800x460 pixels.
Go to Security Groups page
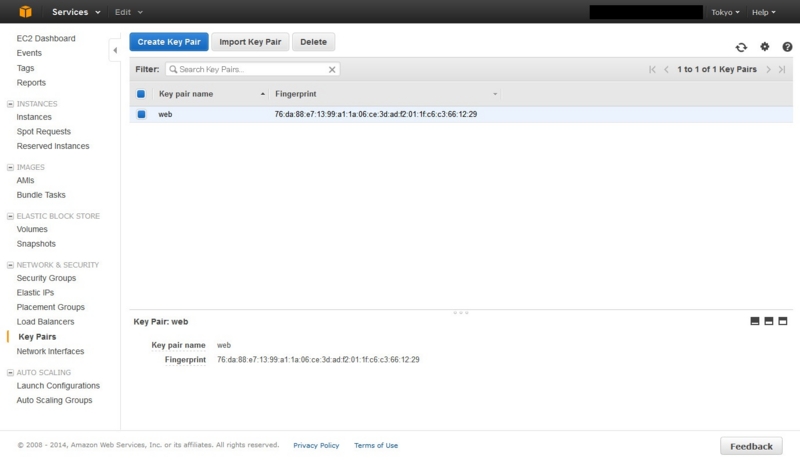pyautogui.click(x=46, y=278)
